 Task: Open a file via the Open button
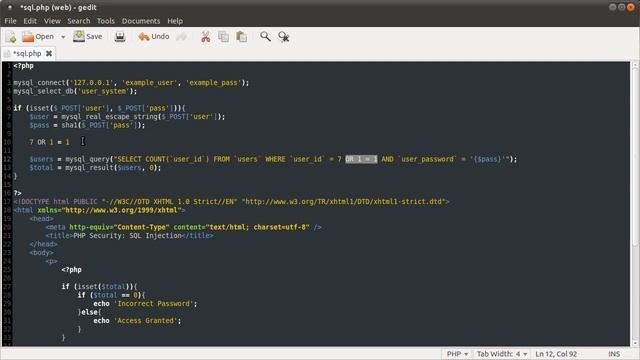tap(38, 37)
